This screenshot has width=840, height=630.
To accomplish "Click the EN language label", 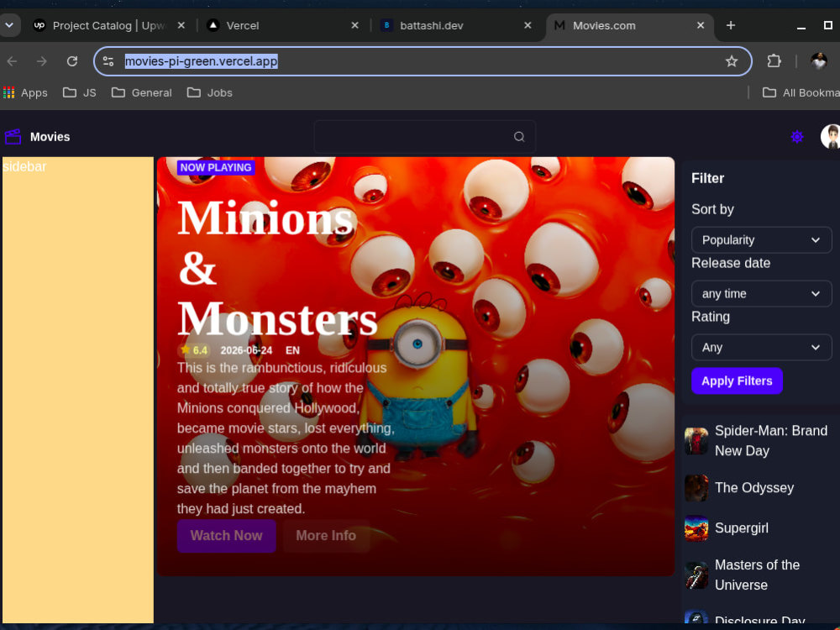I will [292, 350].
